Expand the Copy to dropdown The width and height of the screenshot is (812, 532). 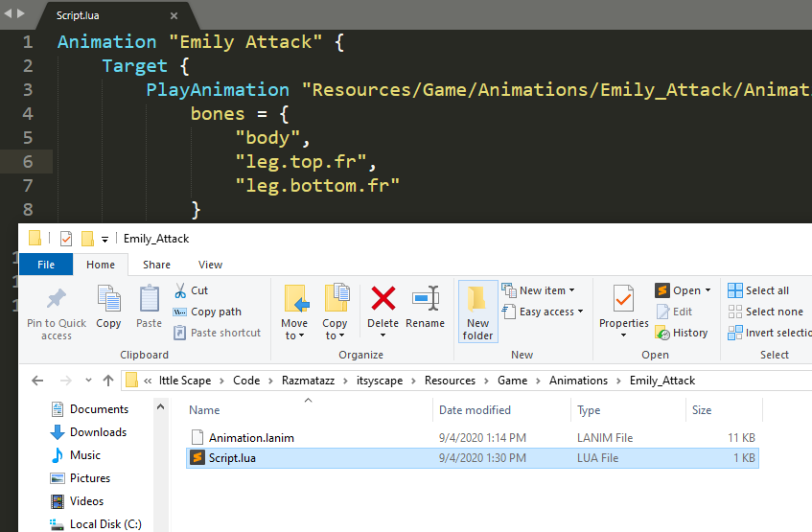click(335, 335)
